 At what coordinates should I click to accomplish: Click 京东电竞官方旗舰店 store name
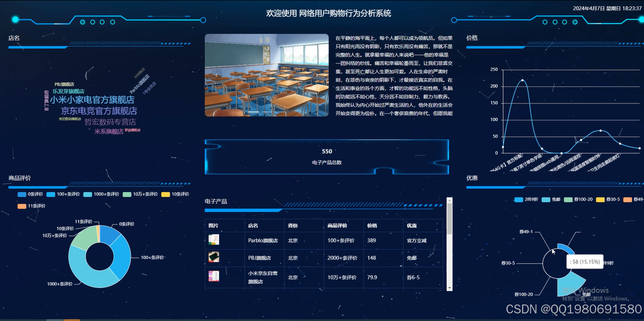point(99,111)
